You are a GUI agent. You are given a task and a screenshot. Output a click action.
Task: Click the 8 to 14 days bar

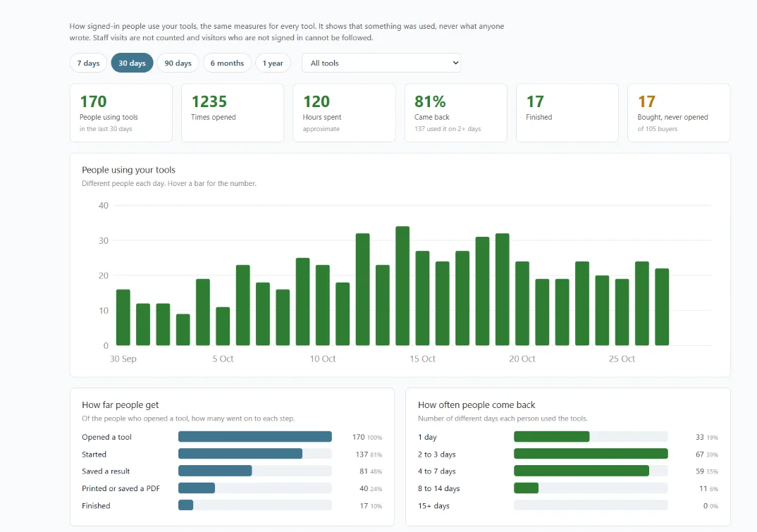click(591, 488)
